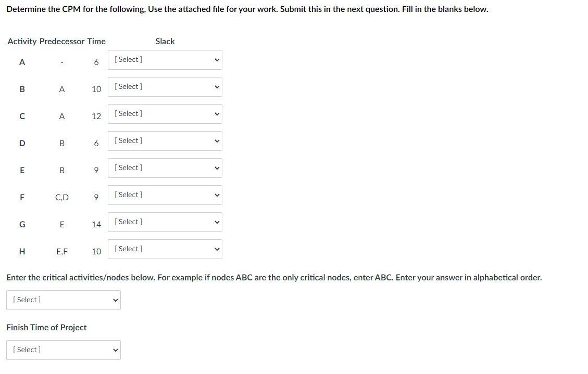
Task: Click the Predecessor label in the table header
Action: coord(62,41)
